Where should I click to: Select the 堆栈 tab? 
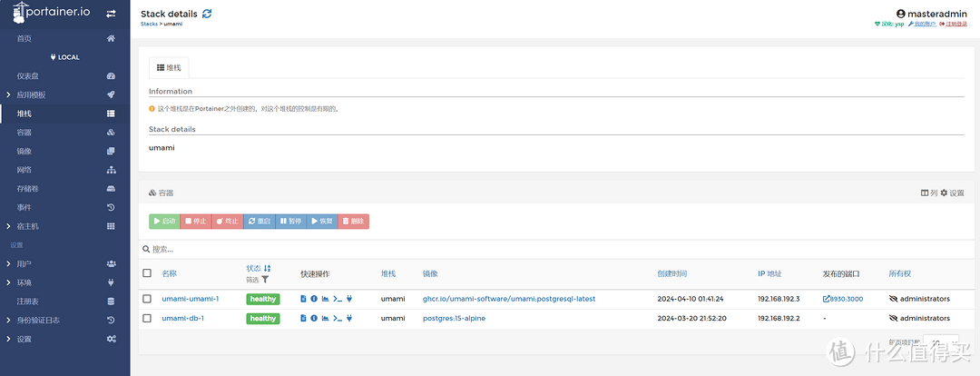[169, 67]
